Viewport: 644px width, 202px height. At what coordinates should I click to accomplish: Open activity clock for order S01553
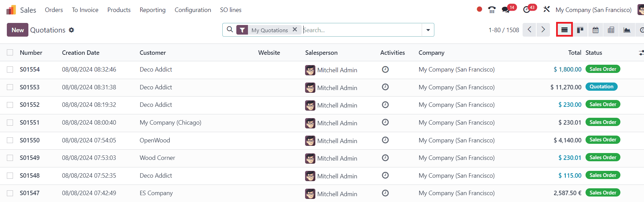click(385, 87)
